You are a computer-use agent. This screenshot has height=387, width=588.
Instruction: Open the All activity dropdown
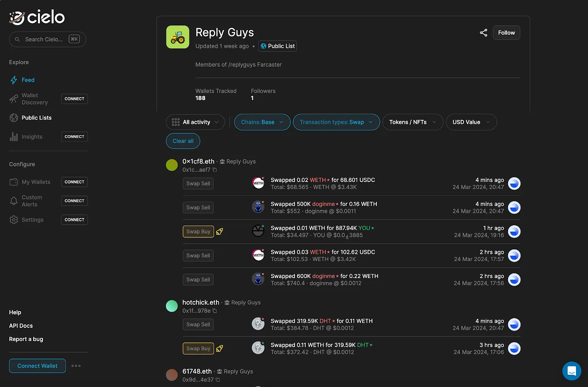[x=195, y=122]
